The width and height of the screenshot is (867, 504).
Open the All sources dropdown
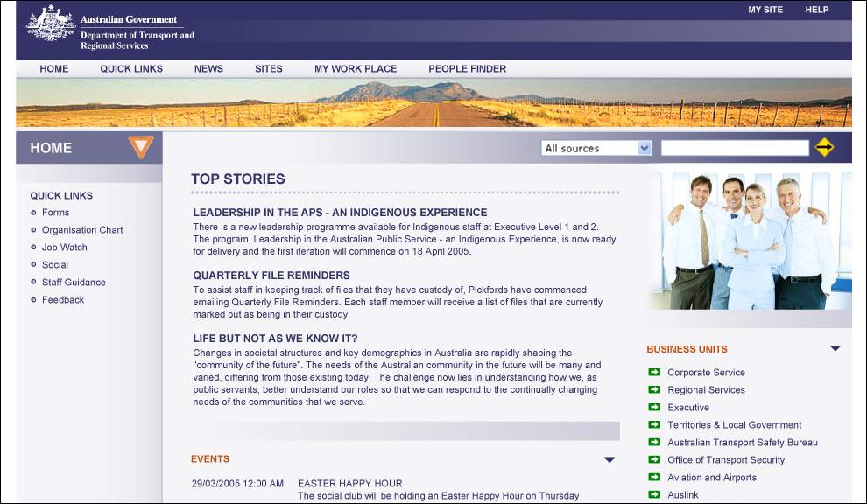coord(596,148)
